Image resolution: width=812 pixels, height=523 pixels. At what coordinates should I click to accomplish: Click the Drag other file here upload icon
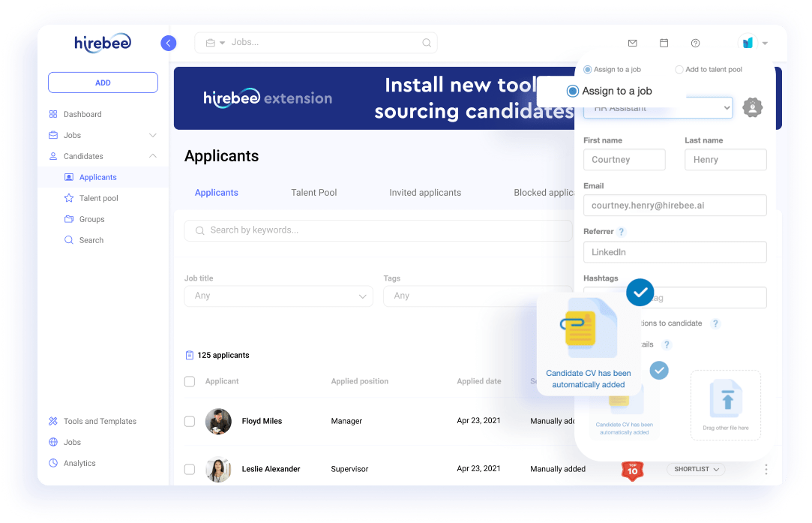click(x=726, y=398)
